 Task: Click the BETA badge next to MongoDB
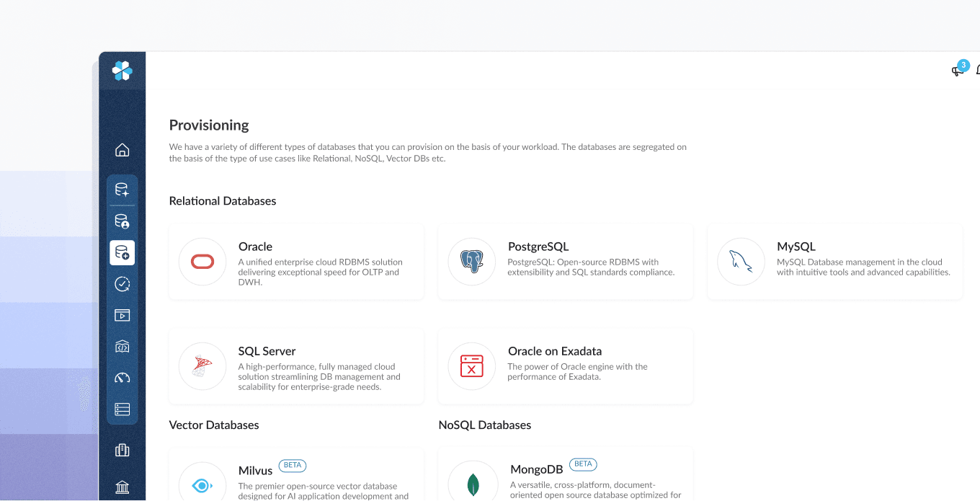tap(583, 464)
